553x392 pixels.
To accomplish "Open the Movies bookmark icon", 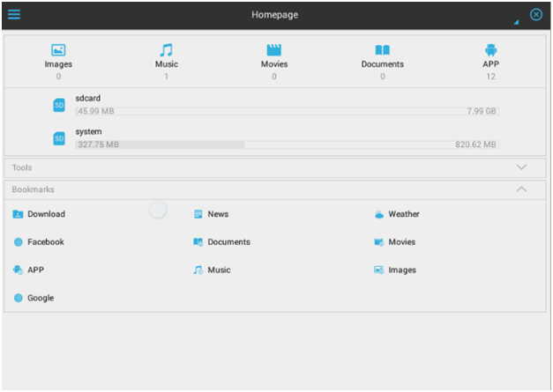I will 379,242.
